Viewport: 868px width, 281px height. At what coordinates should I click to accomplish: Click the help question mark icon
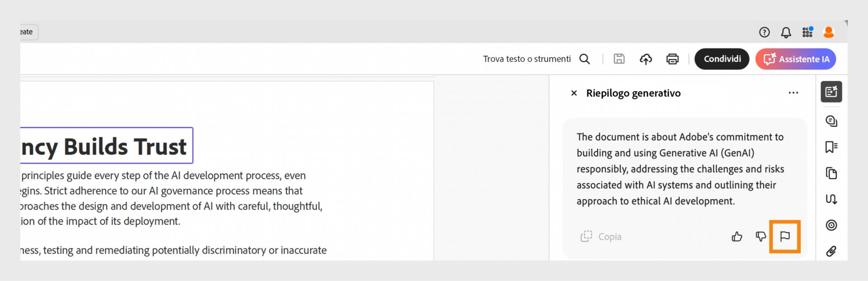point(764,32)
